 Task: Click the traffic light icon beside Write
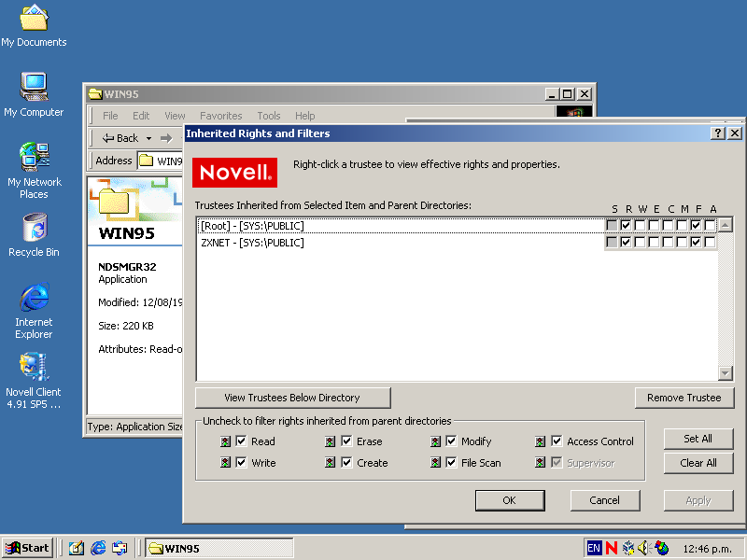click(x=225, y=462)
